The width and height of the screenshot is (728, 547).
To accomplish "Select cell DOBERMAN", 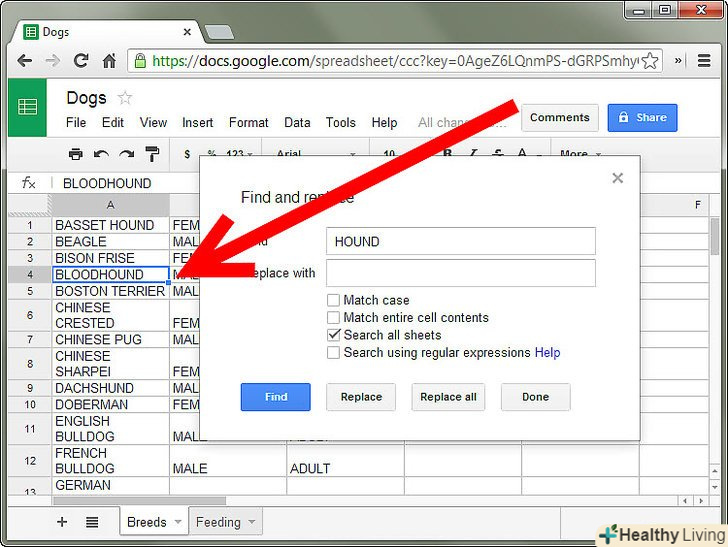I will click(110, 404).
